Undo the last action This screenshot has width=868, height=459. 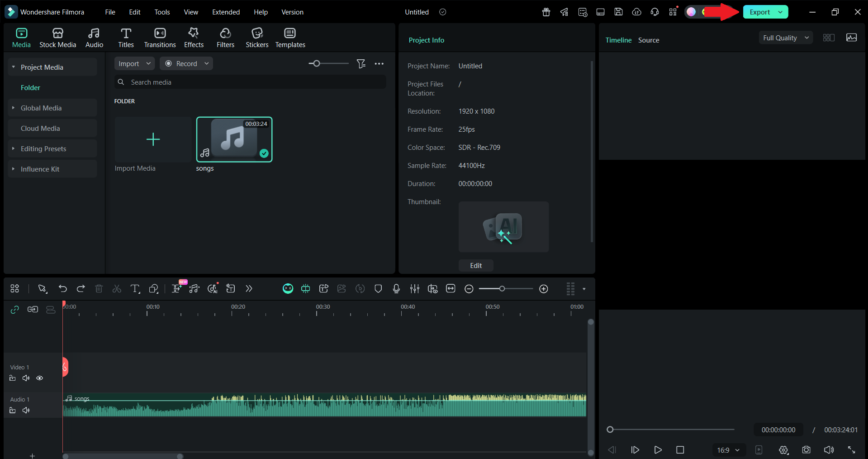click(63, 289)
